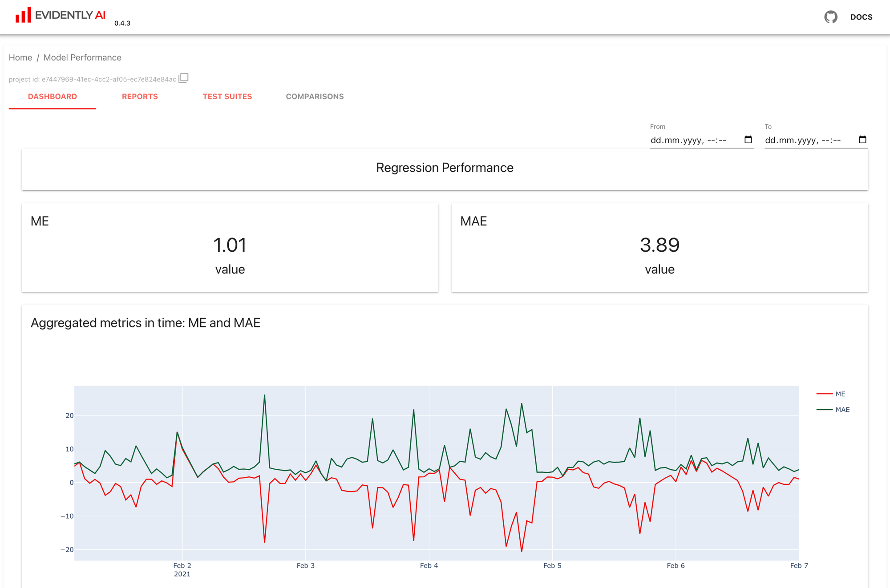890x588 pixels.
Task: Click the ME card title
Action: [40, 221]
